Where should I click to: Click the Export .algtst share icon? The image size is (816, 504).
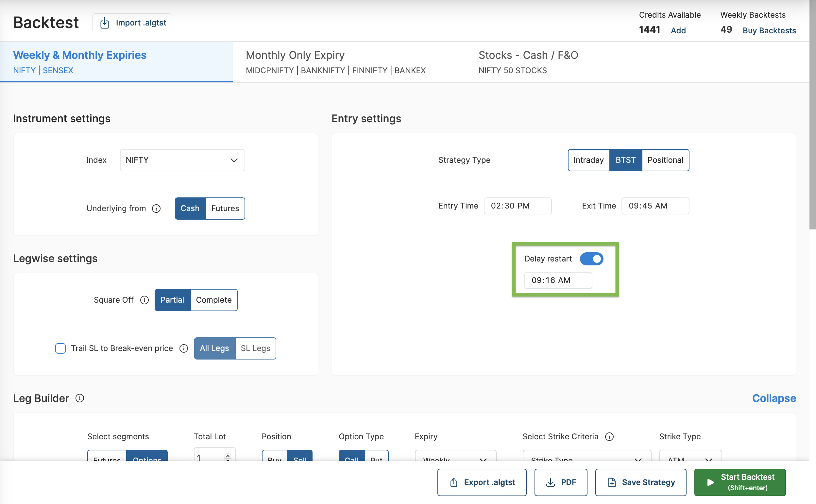454,482
